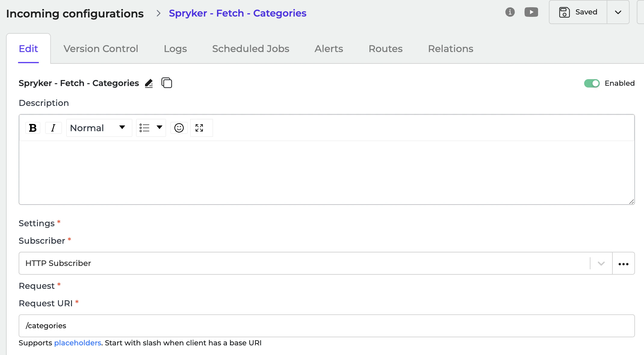Click the pencil rename icon beside title
Viewport: 644px width, 355px height.
click(x=149, y=83)
